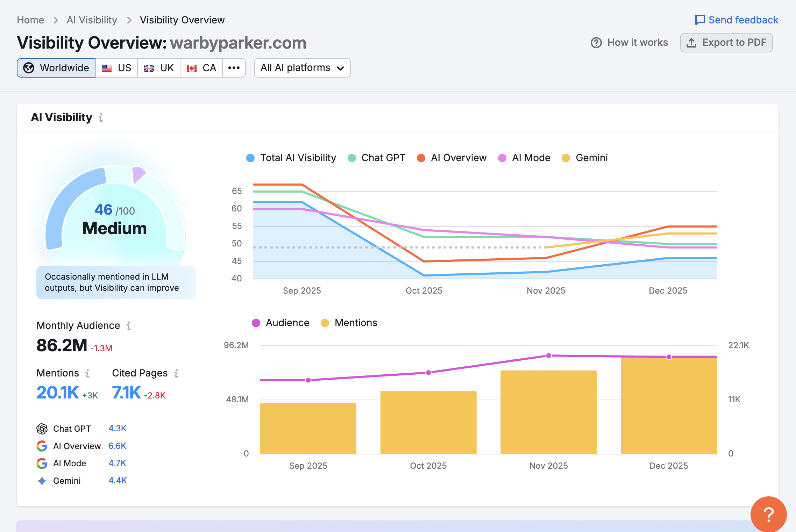Click the info icon beside Cited Pages
The width and height of the screenshot is (796, 532).
coord(176,373)
